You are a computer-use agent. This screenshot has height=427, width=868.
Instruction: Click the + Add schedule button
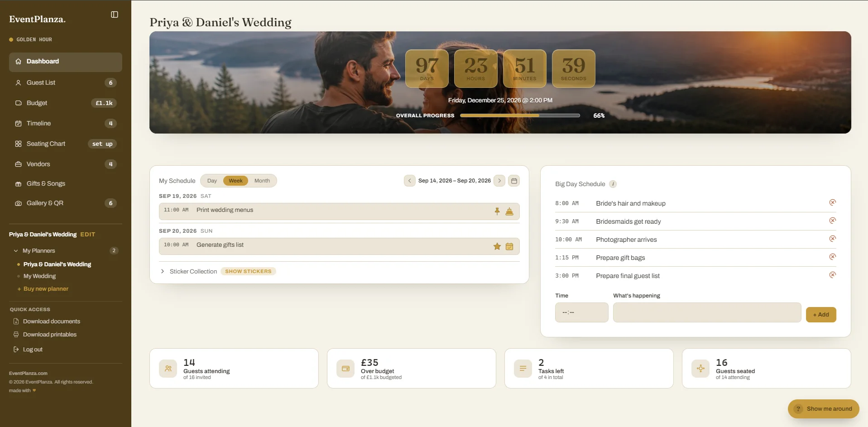click(821, 315)
